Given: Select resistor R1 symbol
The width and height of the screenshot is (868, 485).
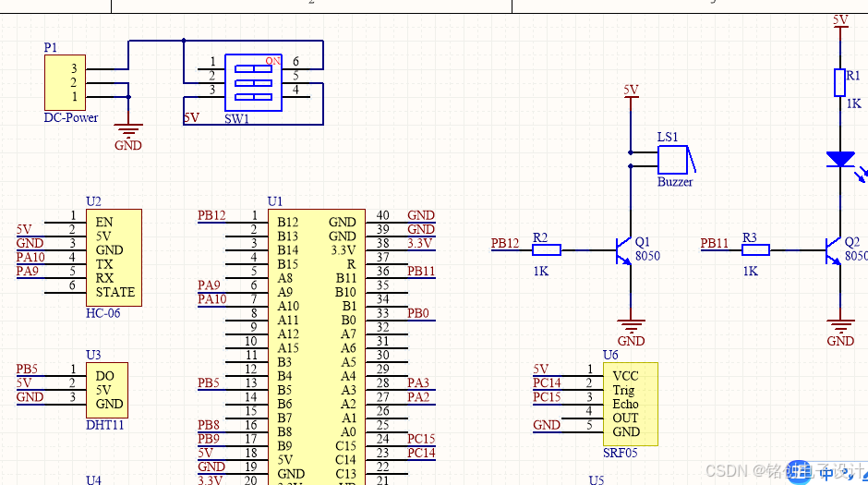Looking at the screenshot, I should (839, 82).
